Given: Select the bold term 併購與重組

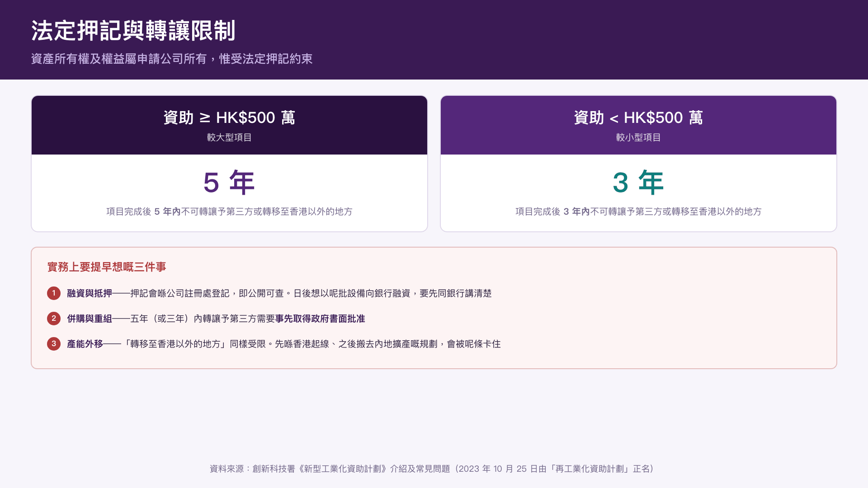Looking at the screenshot, I should point(90,319).
